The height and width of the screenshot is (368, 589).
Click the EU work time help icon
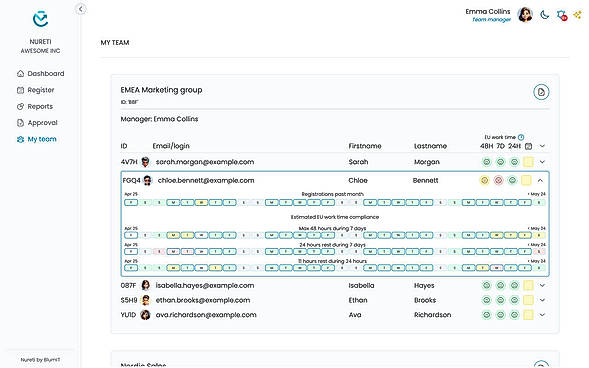point(521,137)
